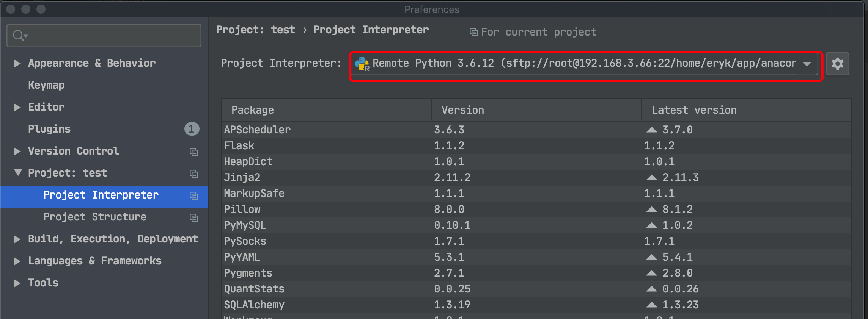Open the Project Interpreter dropdown arrow
Viewport: 868px width, 319px height.
807,64
